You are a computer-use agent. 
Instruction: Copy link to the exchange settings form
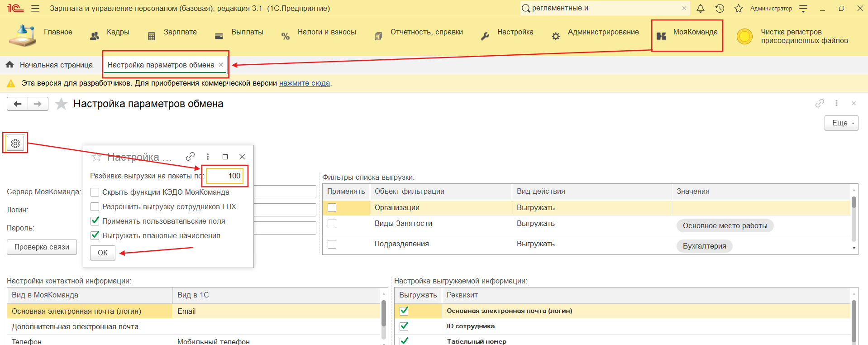pyautogui.click(x=820, y=103)
